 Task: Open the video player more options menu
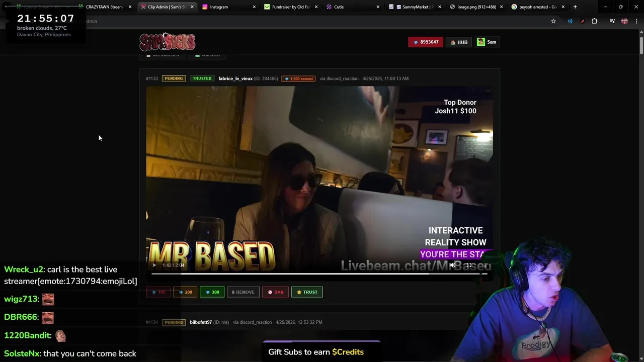click(x=485, y=265)
